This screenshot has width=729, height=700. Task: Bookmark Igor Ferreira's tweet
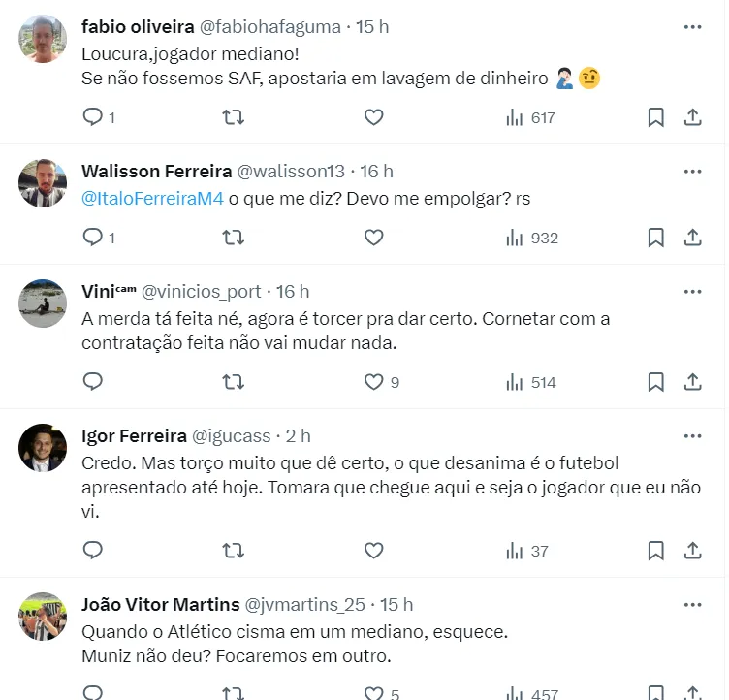655,551
